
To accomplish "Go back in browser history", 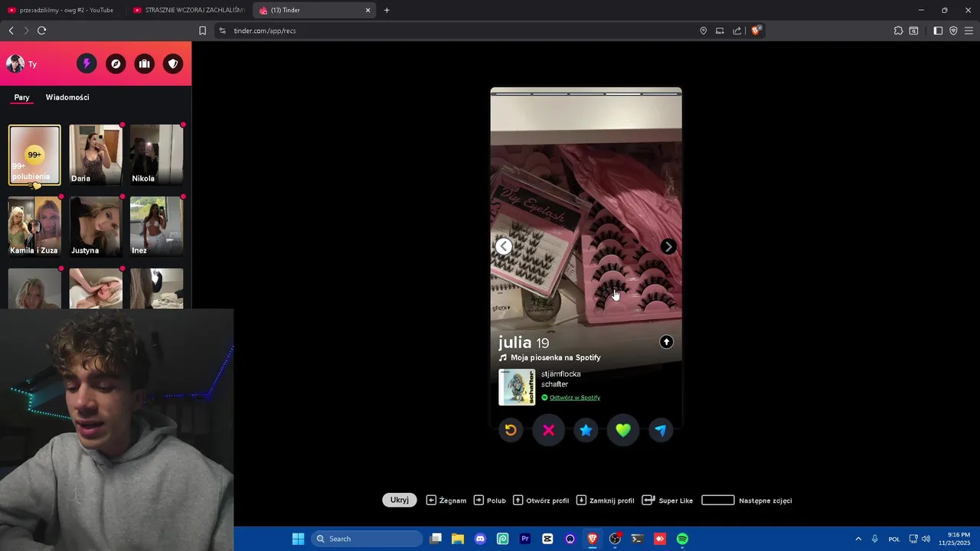I will coord(11,31).
